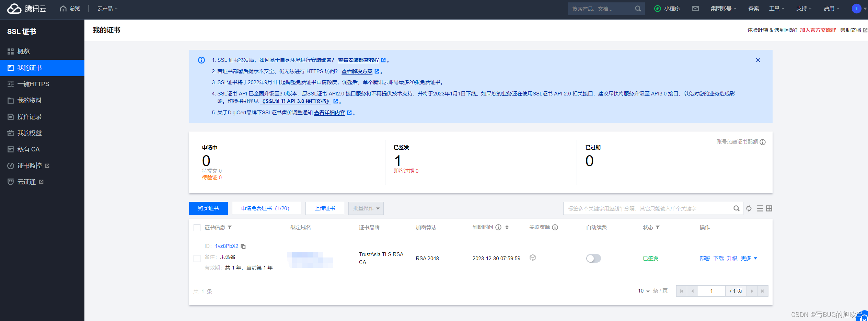Expand the 支持 menu
The image size is (868, 321).
[804, 9]
